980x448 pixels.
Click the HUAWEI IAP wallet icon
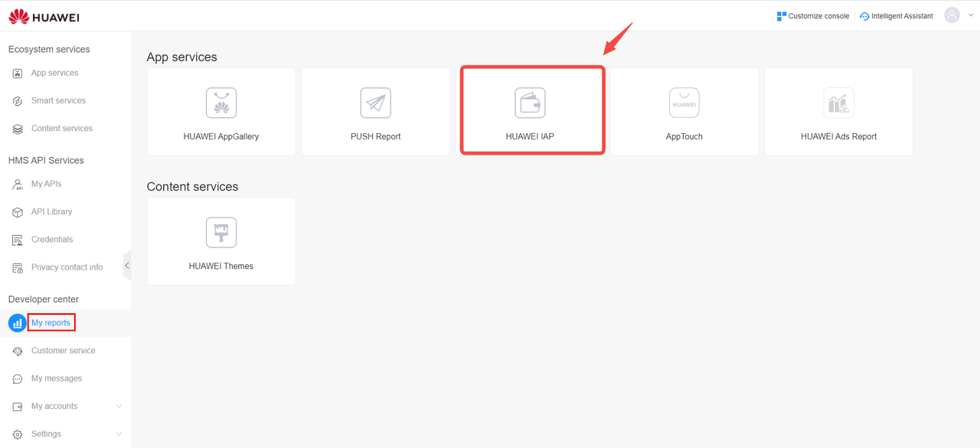coord(530,103)
